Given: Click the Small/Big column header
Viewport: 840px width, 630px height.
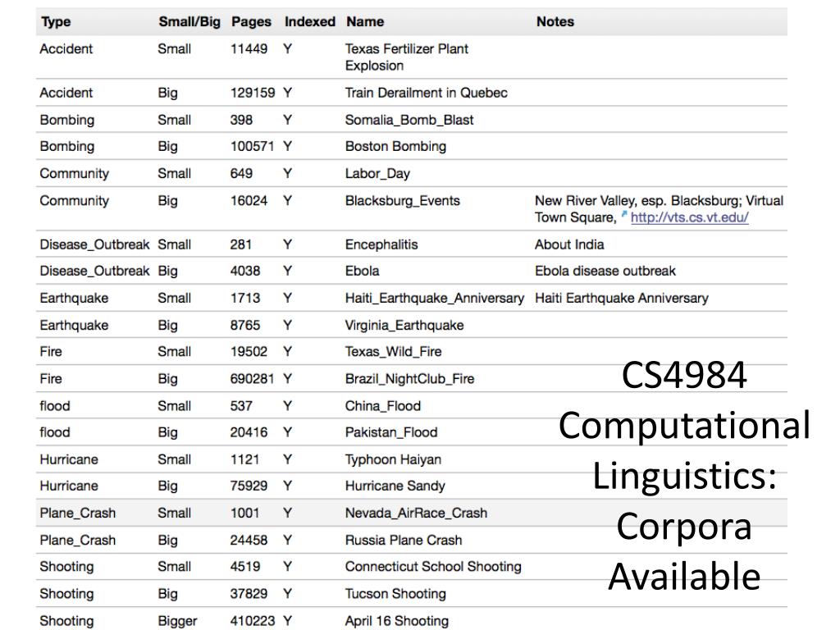Looking at the screenshot, I should point(189,22).
